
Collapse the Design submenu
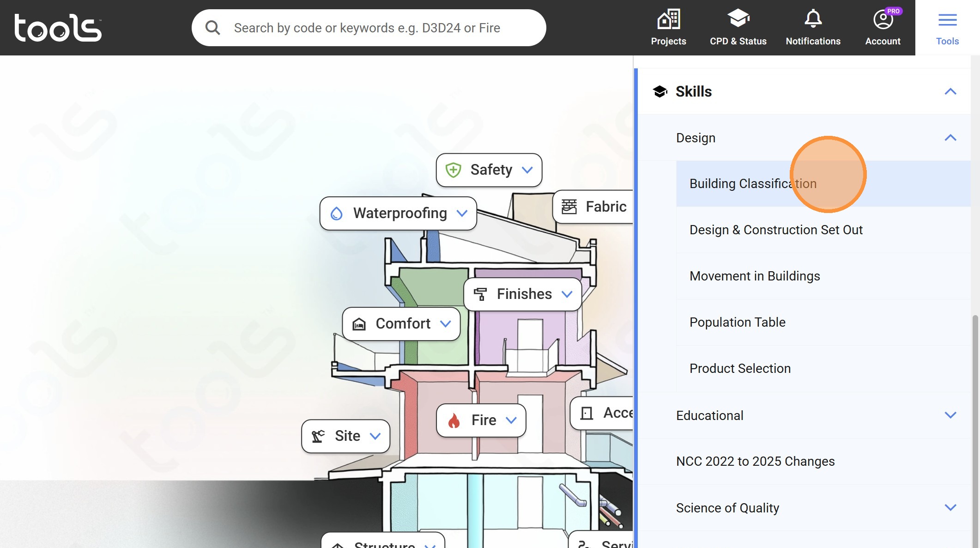click(x=950, y=138)
